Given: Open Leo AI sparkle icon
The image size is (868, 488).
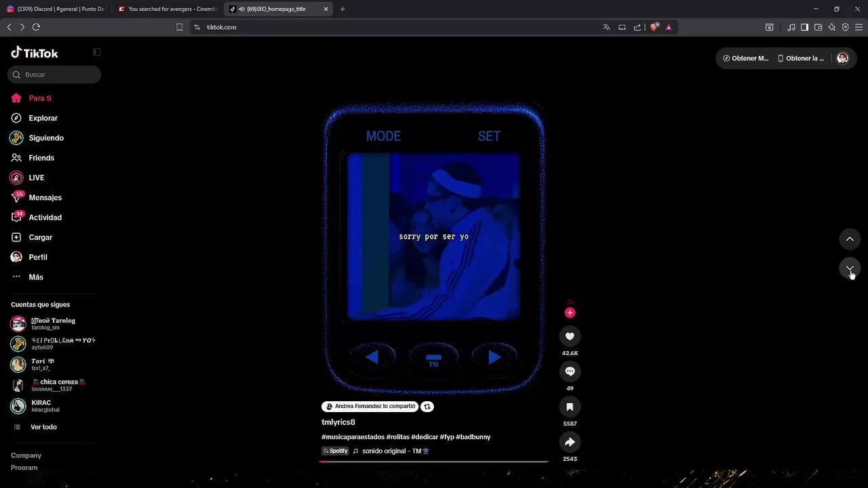Looking at the screenshot, I should pyautogui.click(x=832, y=27).
